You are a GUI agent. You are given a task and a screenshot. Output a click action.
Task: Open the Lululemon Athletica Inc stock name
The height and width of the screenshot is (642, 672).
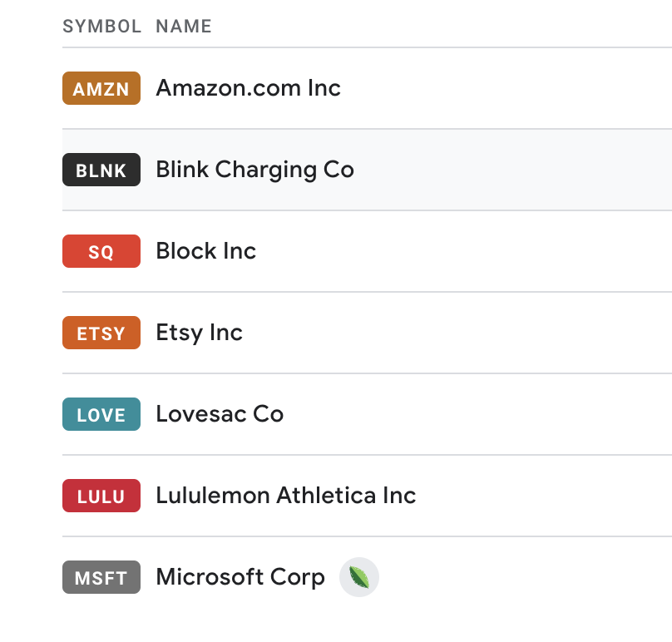(286, 495)
